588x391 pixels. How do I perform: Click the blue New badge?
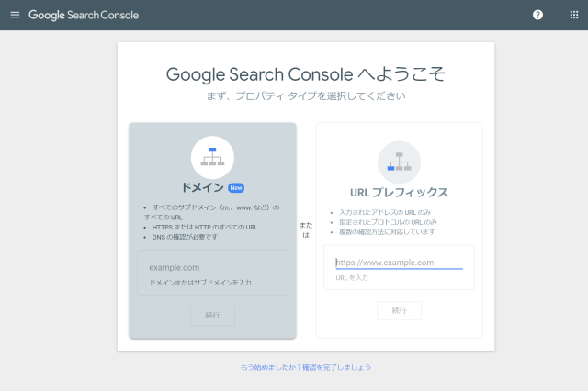click(236, 188)
